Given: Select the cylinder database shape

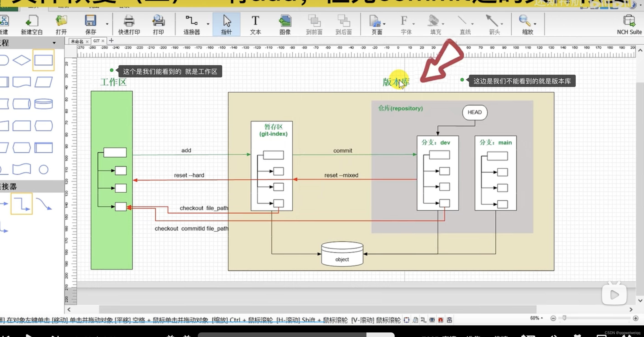Looking at the screenshot, I should [x=43, y=104].
